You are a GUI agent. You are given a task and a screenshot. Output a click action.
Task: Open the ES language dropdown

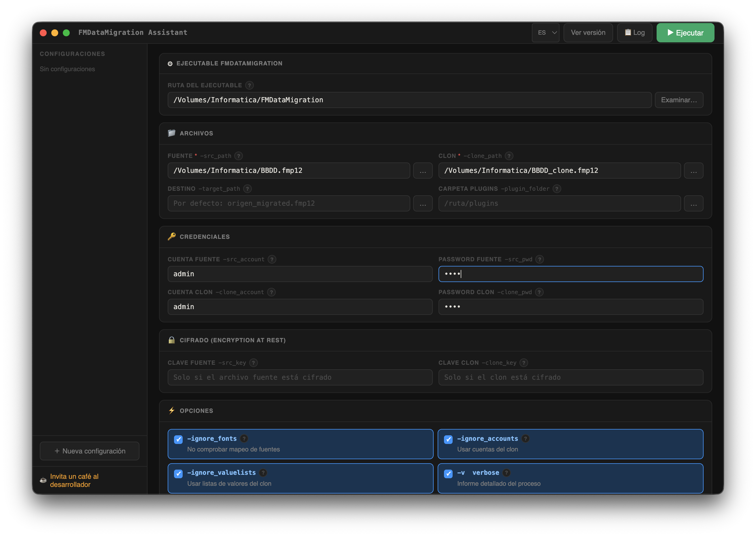coord(546,33)
